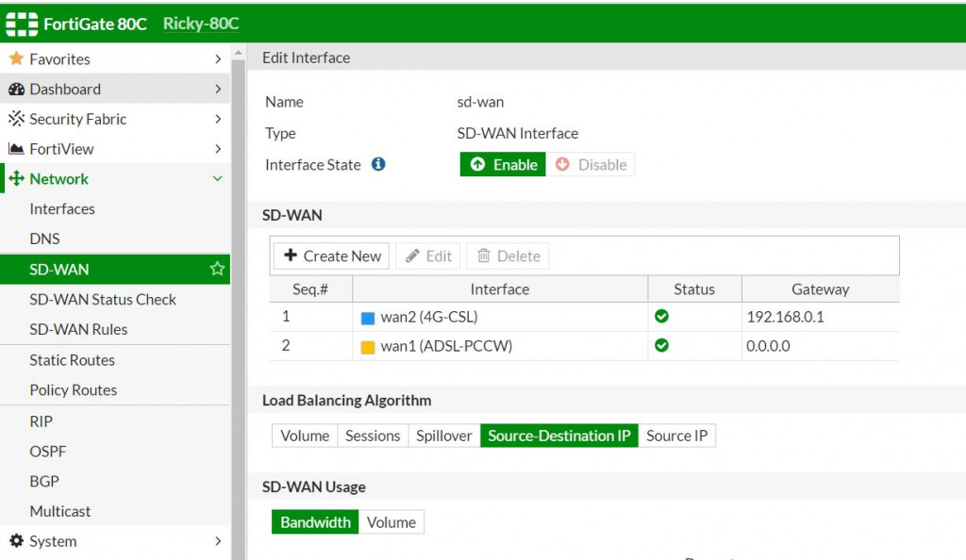Viewport: 966px width, 560px height.
Task: Click the yellow wan1 color swatch
Action: tap(368, 347)
